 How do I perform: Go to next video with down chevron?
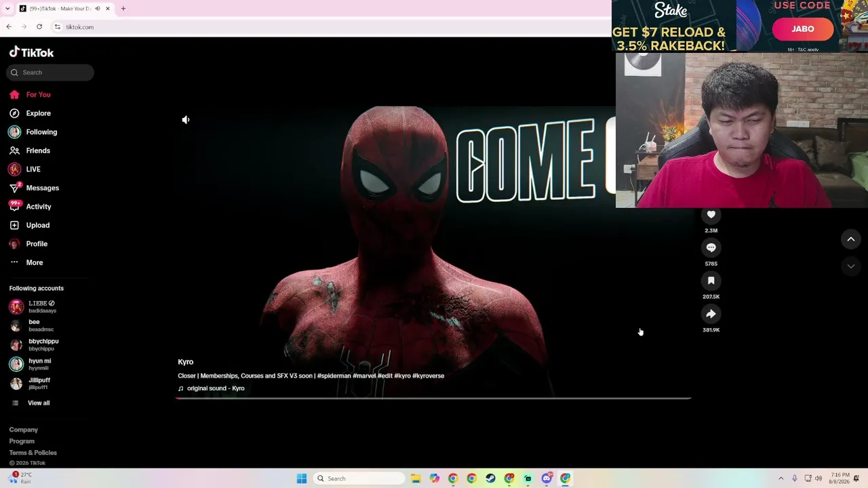(x=850, y=267)
